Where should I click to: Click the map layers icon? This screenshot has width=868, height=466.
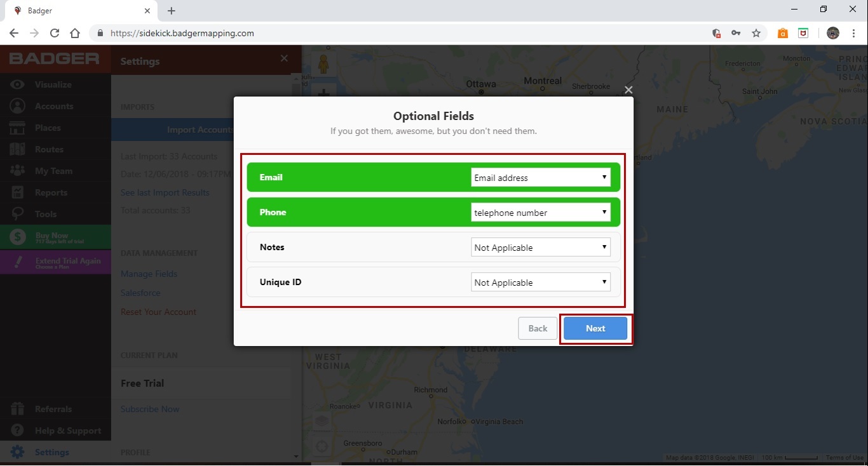322,421
